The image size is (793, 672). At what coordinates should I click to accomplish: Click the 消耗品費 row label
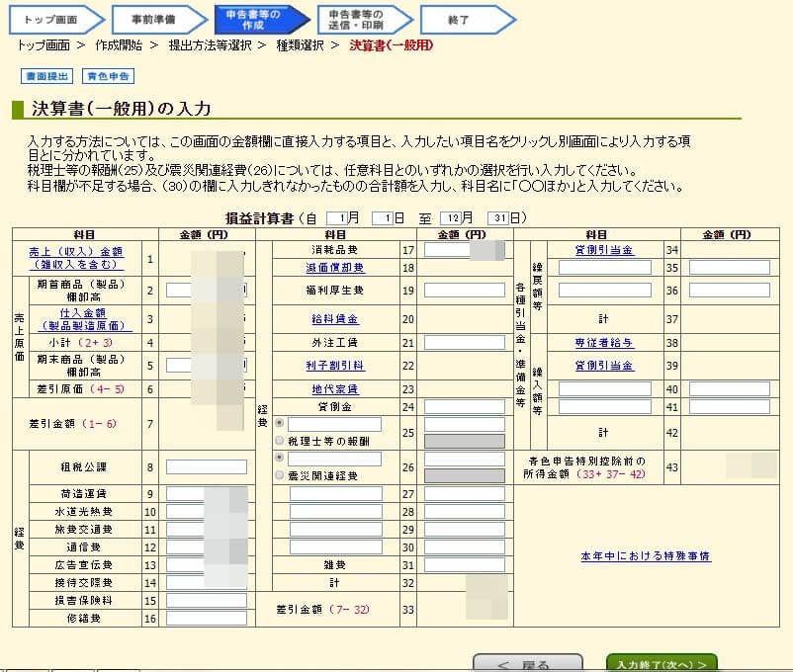click(x=335, y=250)
